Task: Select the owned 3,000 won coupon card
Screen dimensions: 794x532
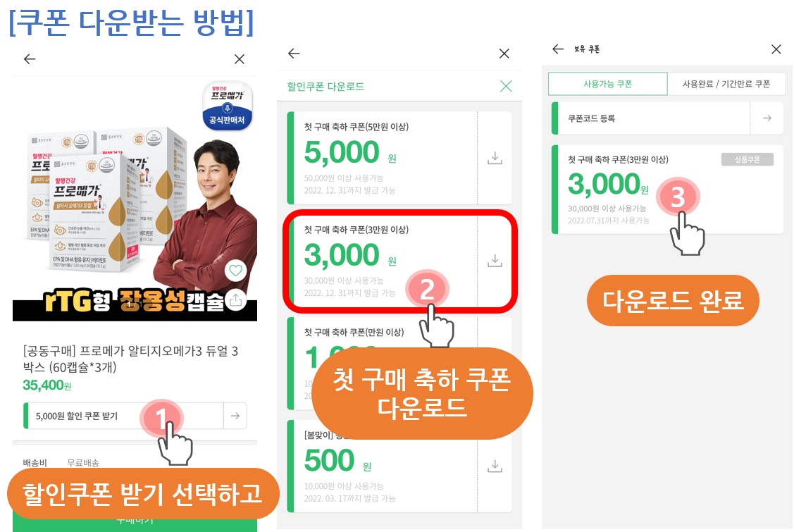Action: tap(667, 190)
